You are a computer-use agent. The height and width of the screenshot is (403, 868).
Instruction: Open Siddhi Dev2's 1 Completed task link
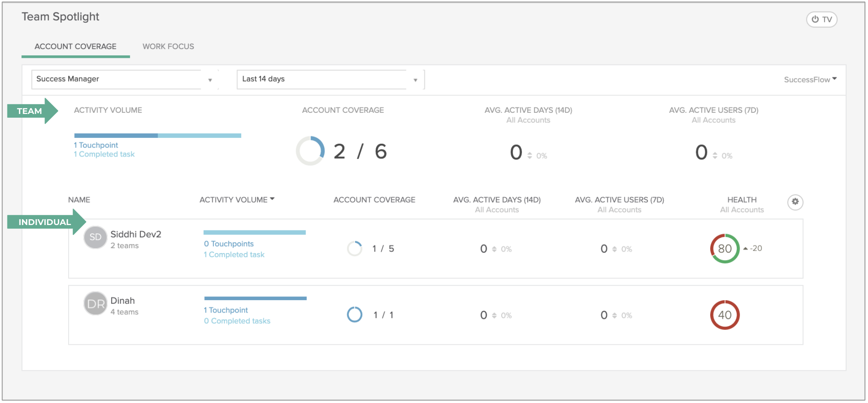[234, 255]
